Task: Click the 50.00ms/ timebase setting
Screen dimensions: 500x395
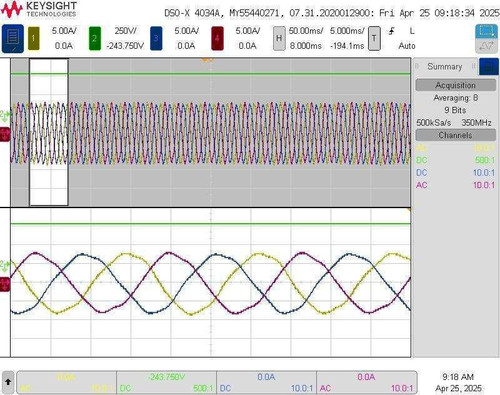Action: [306, 31]
